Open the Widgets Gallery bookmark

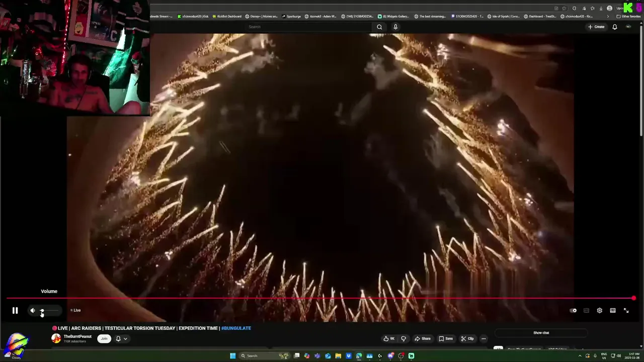coord(393,16)
